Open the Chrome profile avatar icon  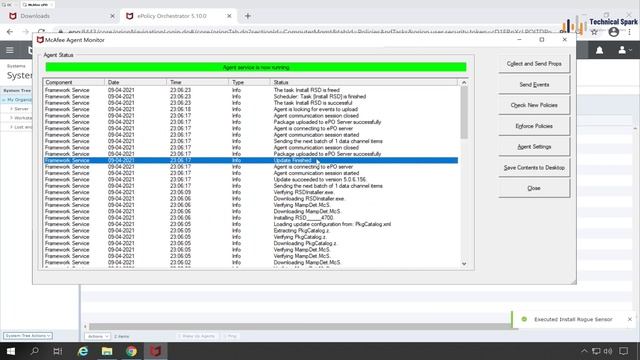(x=613, y=32)
